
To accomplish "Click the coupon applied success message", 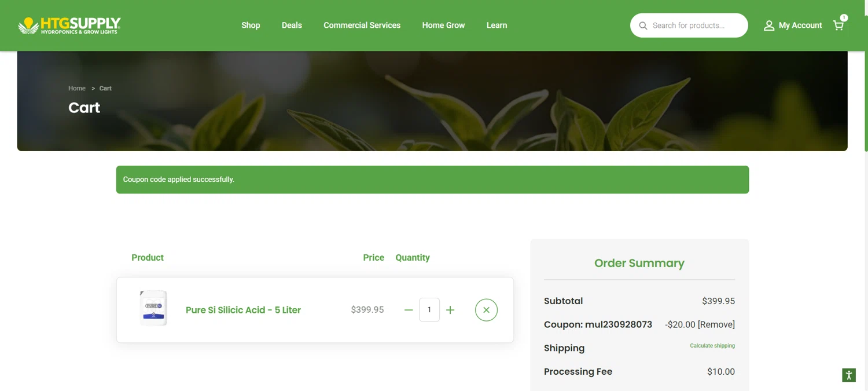I will [x=432, y=180].
